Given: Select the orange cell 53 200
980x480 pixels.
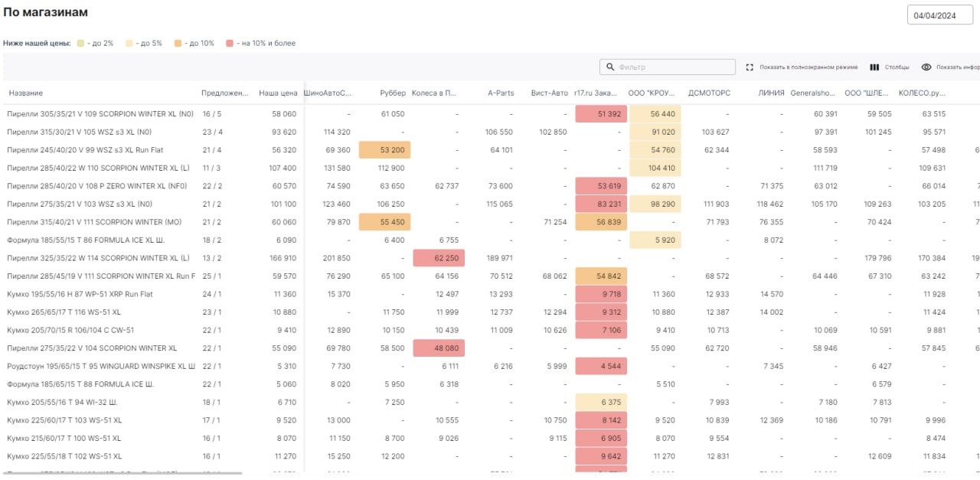Looking at the screenshot, I should coord(384,150).
